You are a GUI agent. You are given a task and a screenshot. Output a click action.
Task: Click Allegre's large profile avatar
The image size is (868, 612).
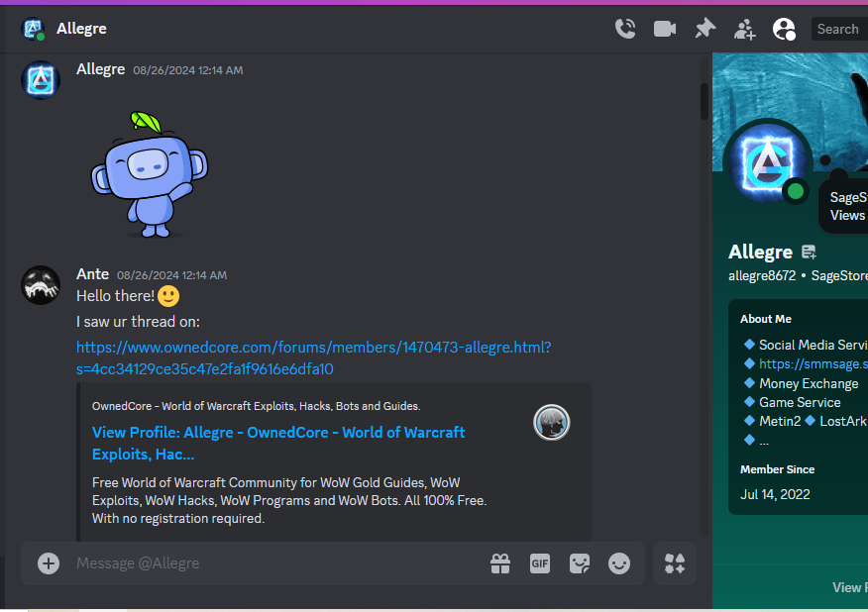click(768, 162)
